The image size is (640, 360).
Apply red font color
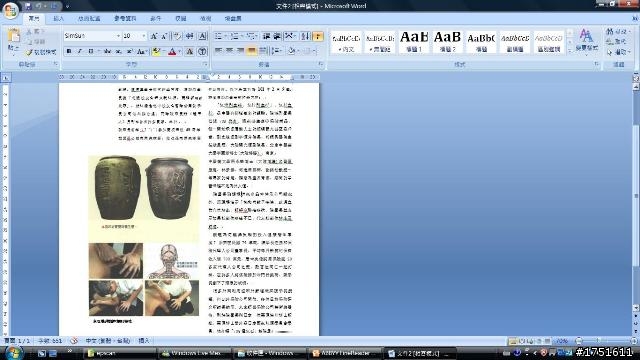[x=172, y=51]
